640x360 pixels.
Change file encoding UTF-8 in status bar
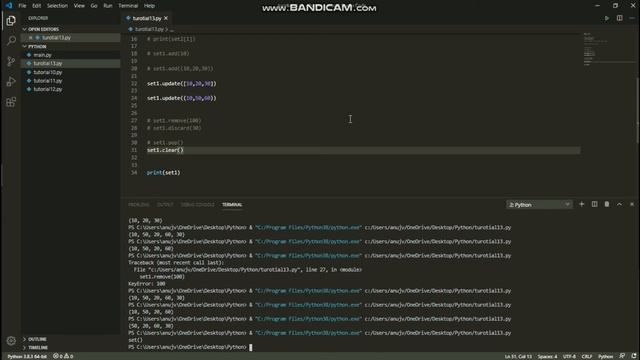point(569,356)
